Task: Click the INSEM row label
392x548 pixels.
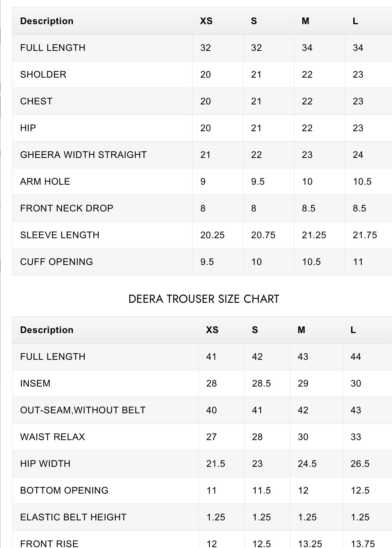Action: coord(35,383)
